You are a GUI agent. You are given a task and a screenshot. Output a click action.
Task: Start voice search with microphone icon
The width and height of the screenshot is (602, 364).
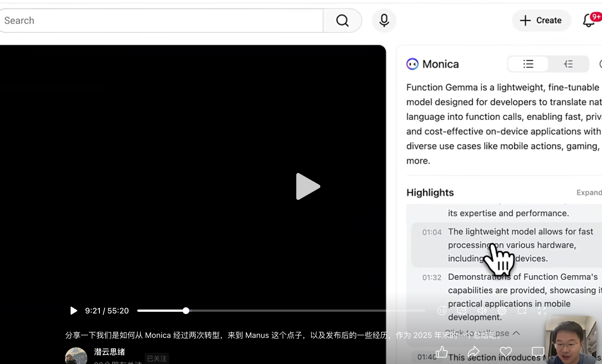(384, 21)
